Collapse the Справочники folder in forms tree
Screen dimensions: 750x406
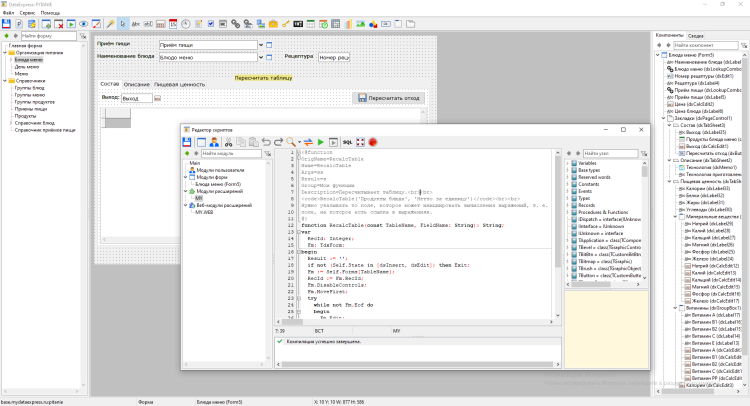(x=4, y=81)
